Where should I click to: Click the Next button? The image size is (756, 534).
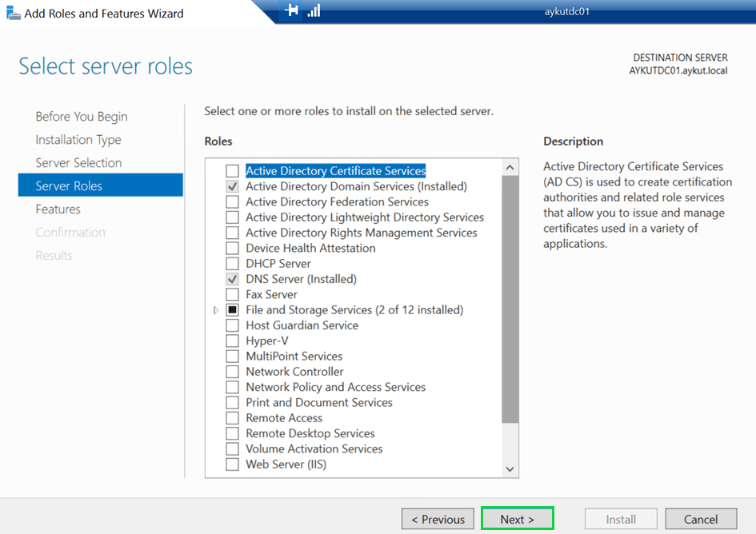(517, 519)
